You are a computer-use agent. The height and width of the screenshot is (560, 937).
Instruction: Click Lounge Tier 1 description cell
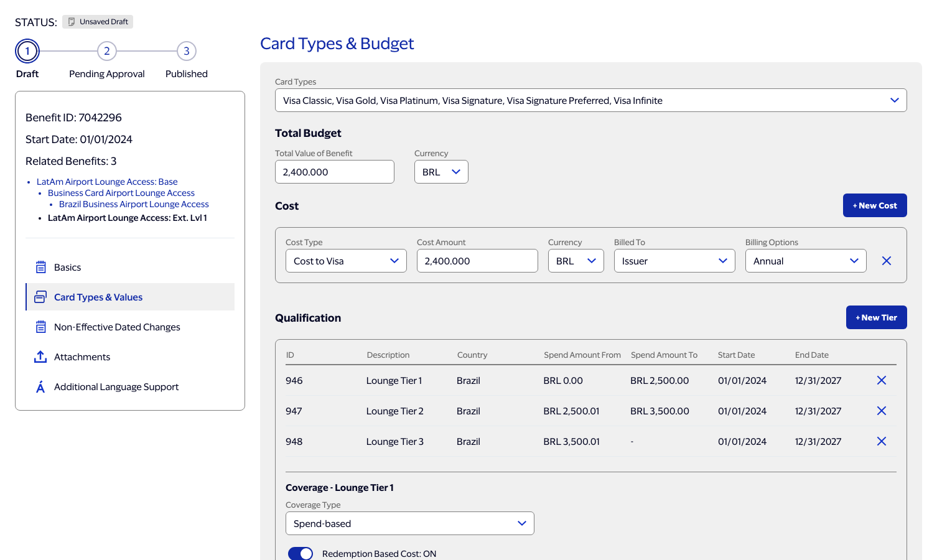[394, 381]
